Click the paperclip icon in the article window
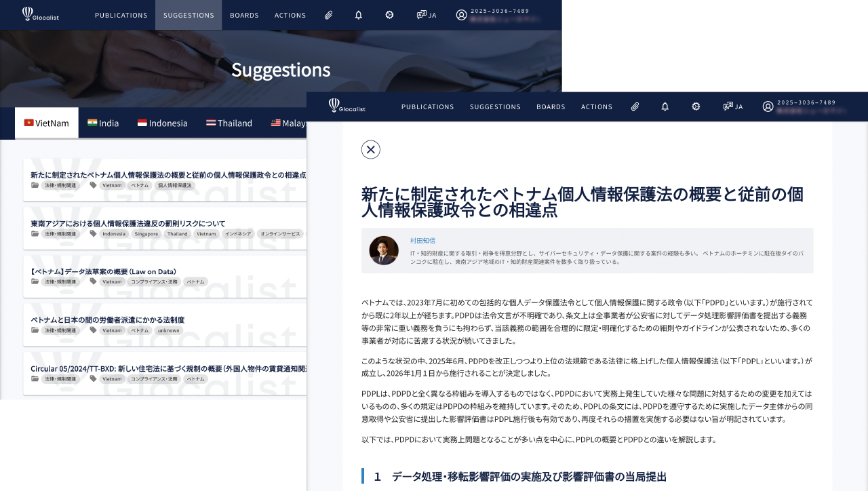This screenshot has height=491, width=868. tap(635, 106)
